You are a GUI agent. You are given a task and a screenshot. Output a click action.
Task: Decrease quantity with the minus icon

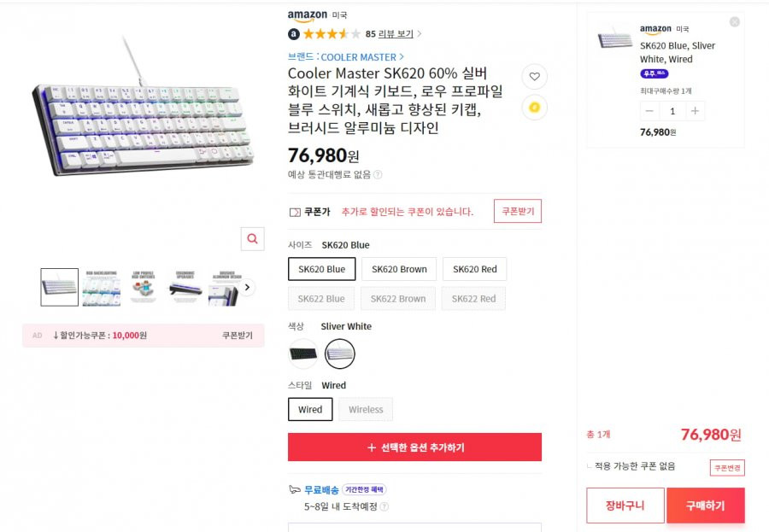pyautogui.click(x=649, y=111)
